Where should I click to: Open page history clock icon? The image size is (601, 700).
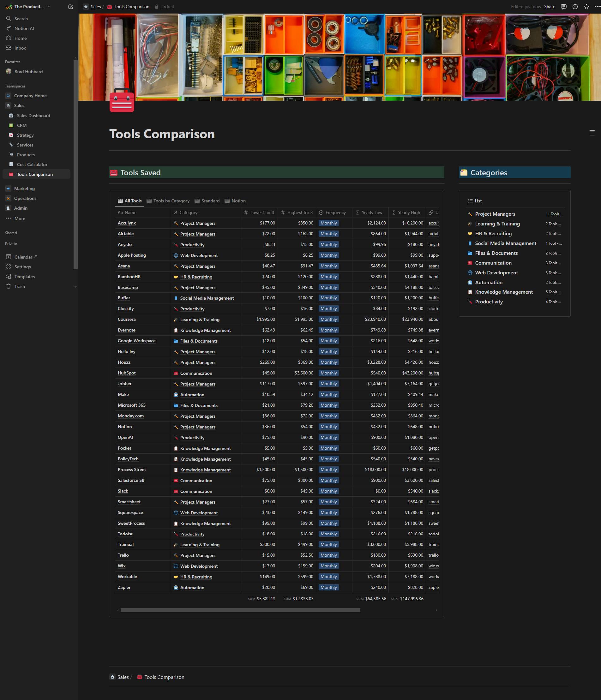coord(575,7)
